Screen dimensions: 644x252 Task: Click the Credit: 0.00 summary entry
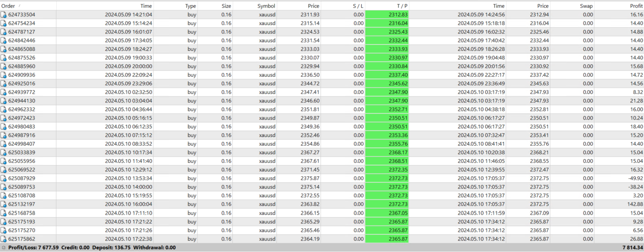[x=75, y=248]
